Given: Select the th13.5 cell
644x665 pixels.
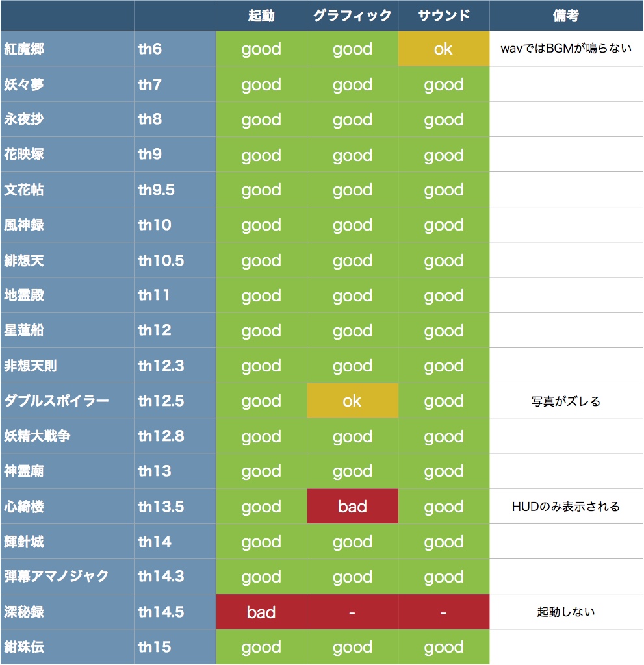Looking at the screenshot, I should [175, 507].
